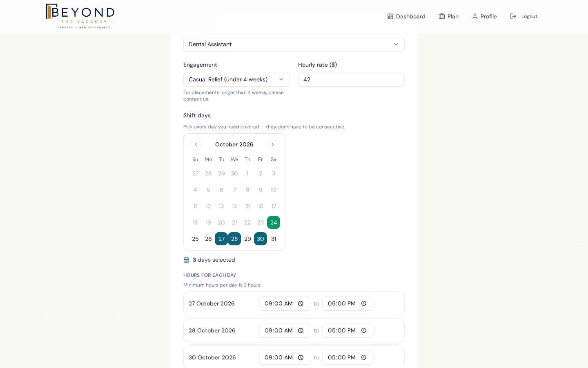Deselect October 30 in the calendar
This screenshot has width=588, height=368.
coord(261,239)
